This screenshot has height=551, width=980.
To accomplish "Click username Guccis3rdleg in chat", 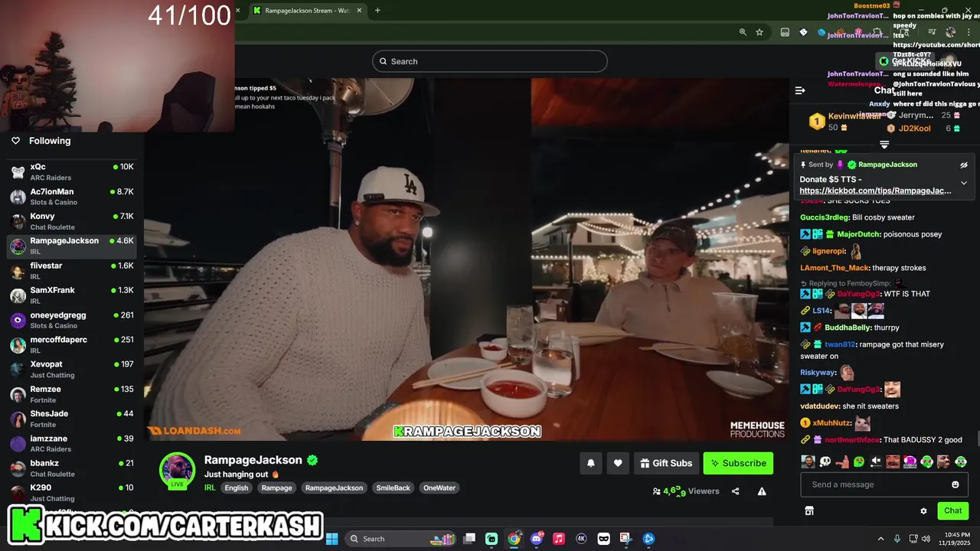I will point(825,217).
